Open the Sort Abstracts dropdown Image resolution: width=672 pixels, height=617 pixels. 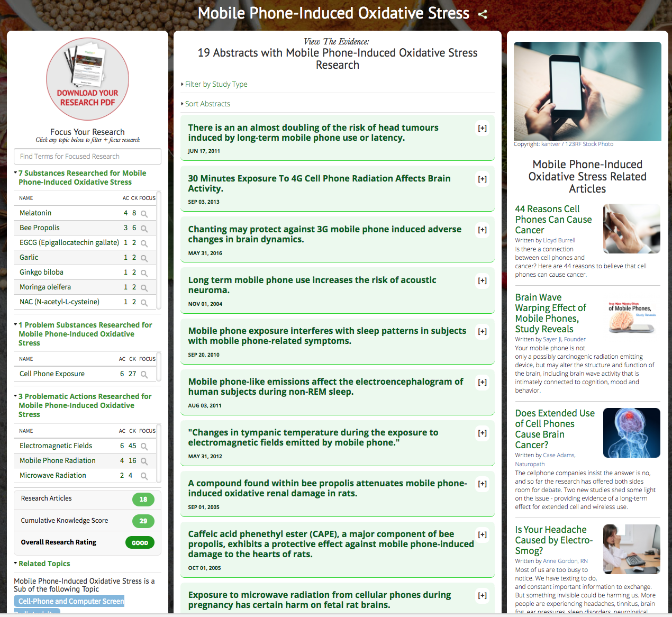tap(206, 104)
